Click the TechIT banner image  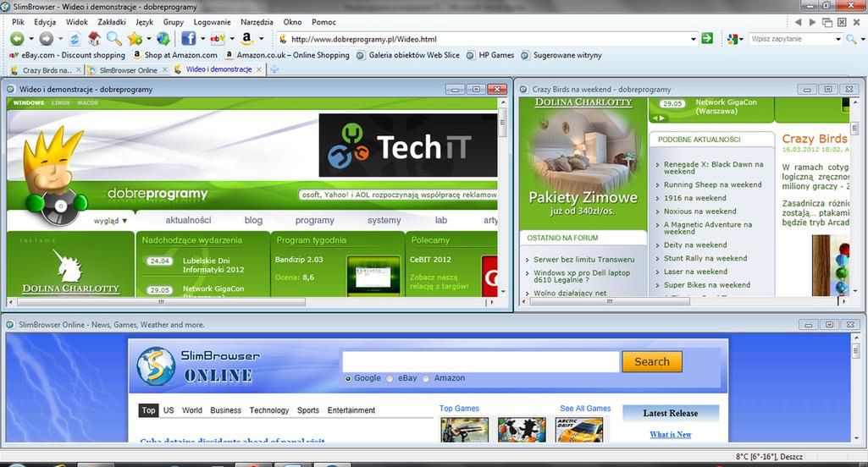click(x=408, y=146)
